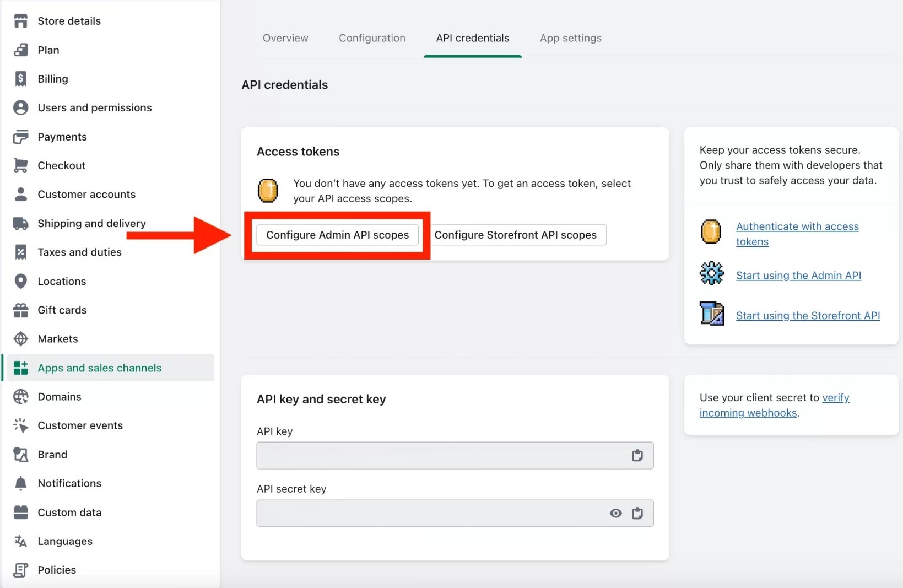The width and height of the screenshot is (903, 588).
Task: Click the gear icon beside Start using Admin API
Action: point(711,273)
